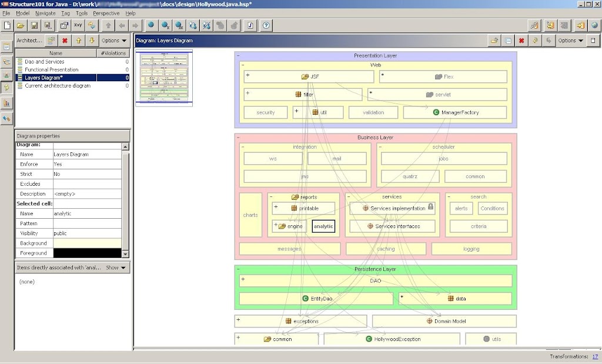Select the Dao and Services diagram
This screenshot has width=602, height=364.
pyautogui.click(x=45, y=61)
